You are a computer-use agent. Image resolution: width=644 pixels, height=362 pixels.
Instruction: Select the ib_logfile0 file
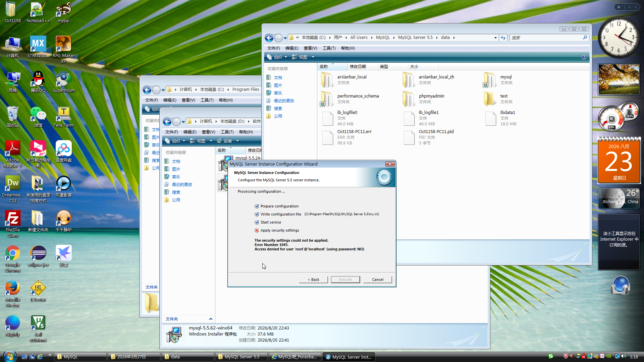tap(339, 118)
